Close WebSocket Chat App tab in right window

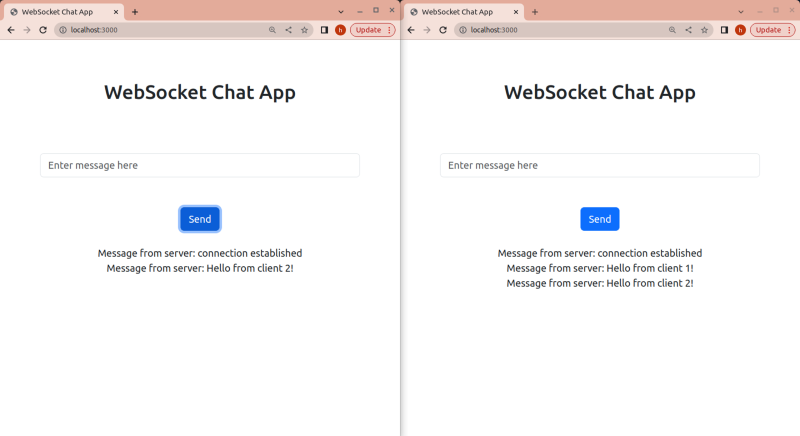point(516,12)
